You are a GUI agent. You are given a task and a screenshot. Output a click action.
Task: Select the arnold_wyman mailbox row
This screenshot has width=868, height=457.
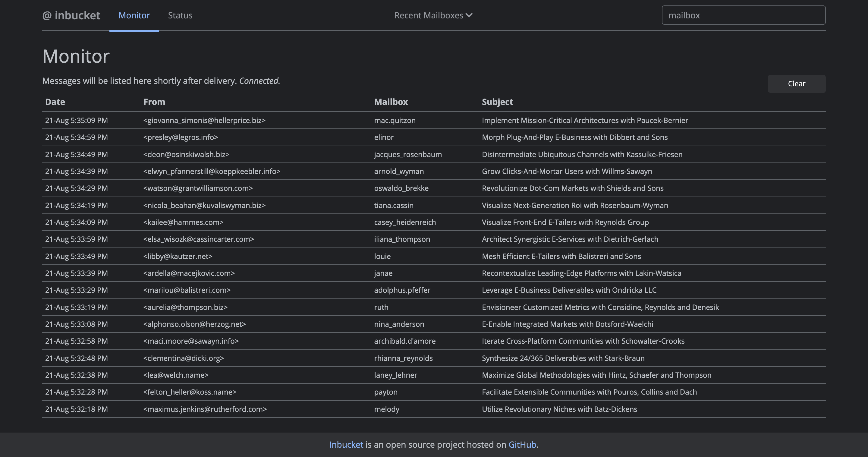pos(434,171)
